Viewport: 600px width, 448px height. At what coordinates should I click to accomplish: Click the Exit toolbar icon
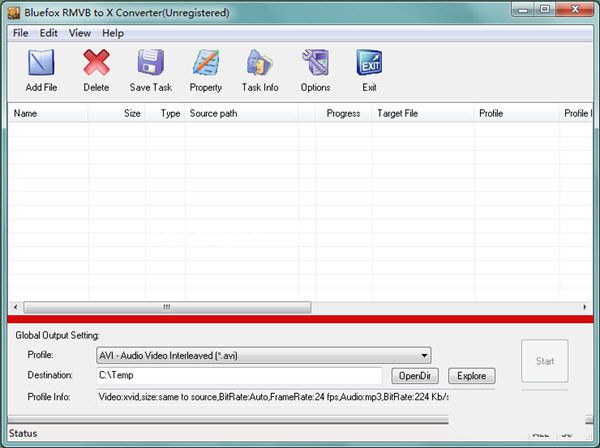click(369, 62)
